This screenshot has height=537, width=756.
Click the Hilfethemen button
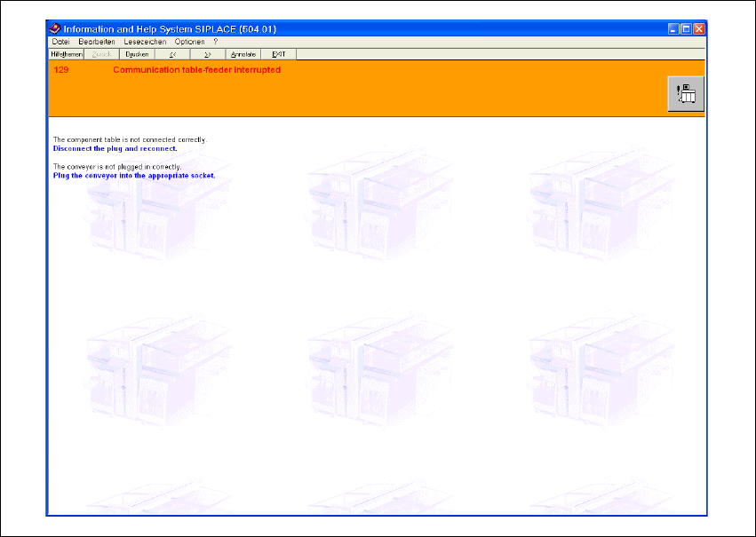pyautogui.click(x=67, y=54)
